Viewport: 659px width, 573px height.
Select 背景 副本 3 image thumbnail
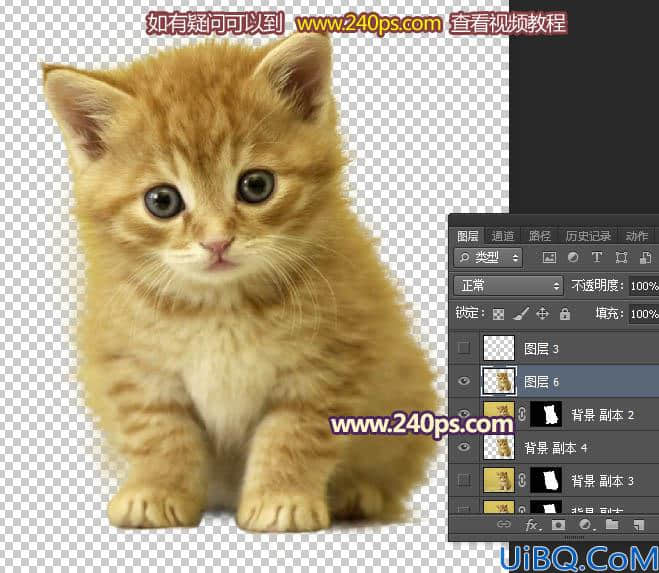click(x=498, y=480)
